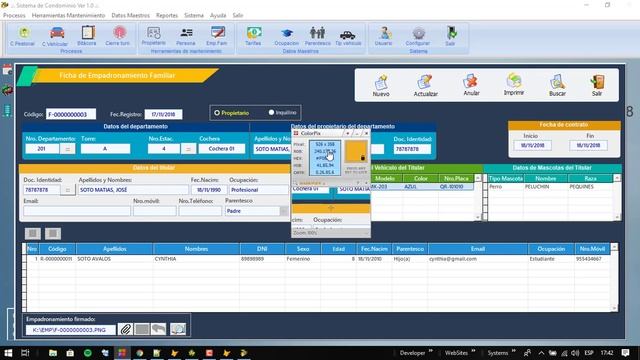Image resolution: width=640 pixels, height=360 pixels.
Task: Open the Emp.Fam toolbar icon
Action: point(217,36)
